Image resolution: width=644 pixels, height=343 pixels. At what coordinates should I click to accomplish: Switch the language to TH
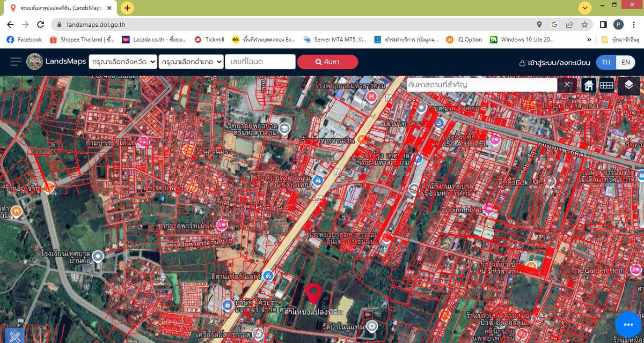pyautogui.click(x=606, y=62)
